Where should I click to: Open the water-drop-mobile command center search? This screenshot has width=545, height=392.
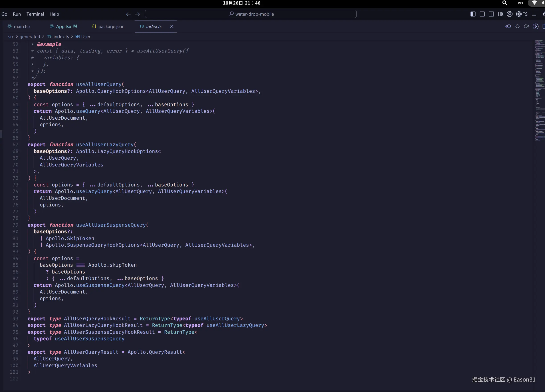pyautogui.click(x=251, y=14)
